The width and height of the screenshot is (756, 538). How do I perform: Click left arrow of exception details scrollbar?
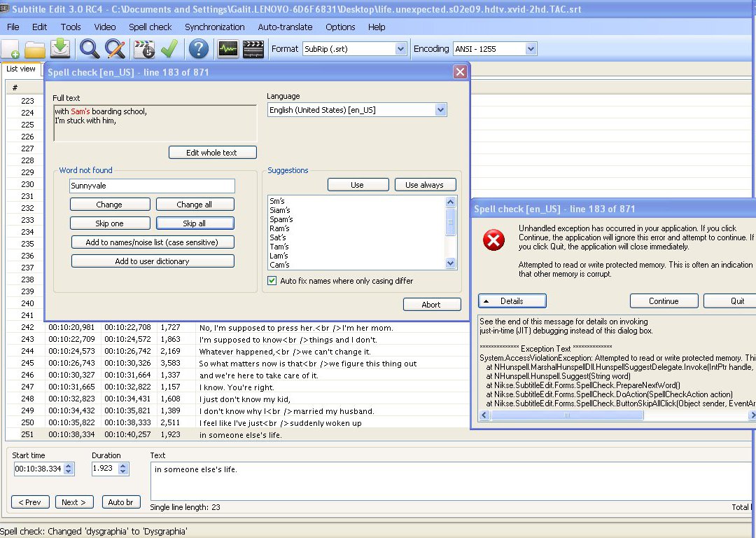point(484,415)
